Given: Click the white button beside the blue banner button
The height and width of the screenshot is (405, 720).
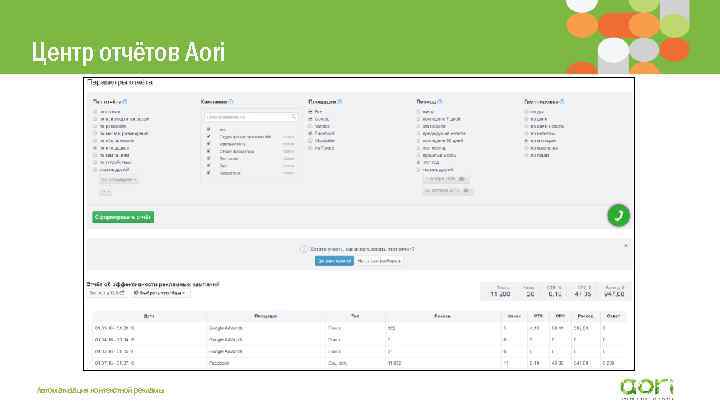Looking at the screenshot, I should click(x=379, y=261).
